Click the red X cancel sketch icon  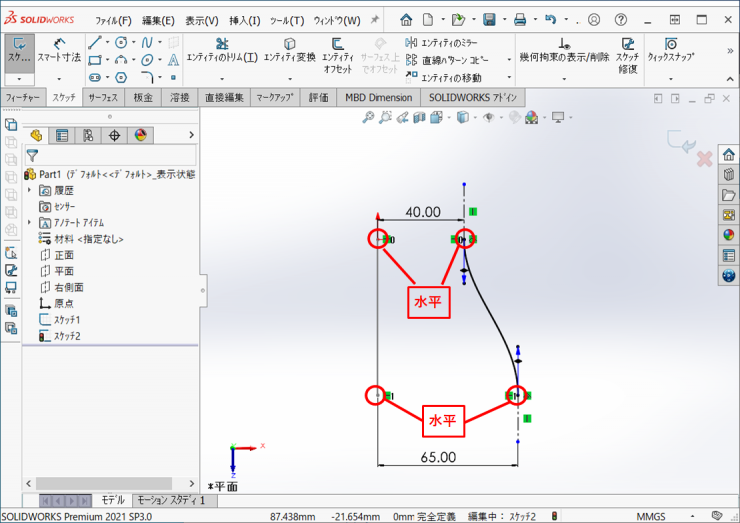(x=704, y=159)
